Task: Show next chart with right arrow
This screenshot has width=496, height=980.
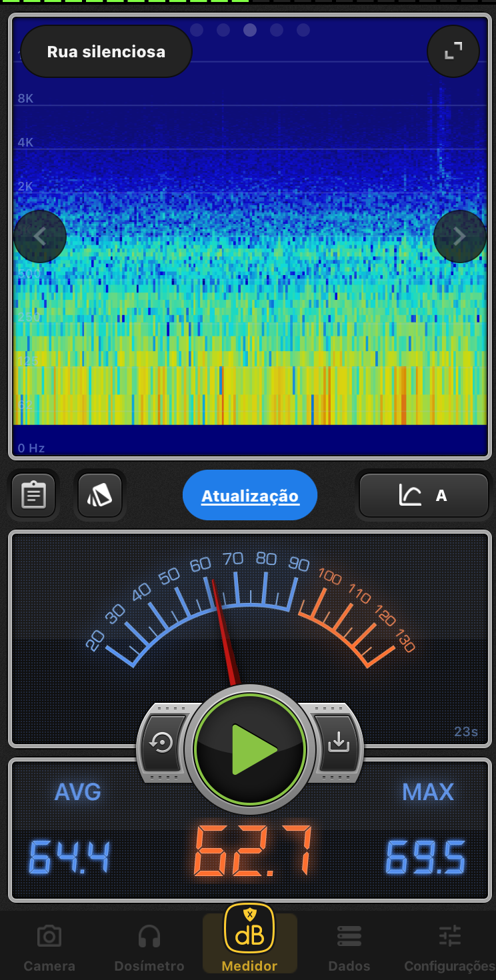Action: pos(459,237)
